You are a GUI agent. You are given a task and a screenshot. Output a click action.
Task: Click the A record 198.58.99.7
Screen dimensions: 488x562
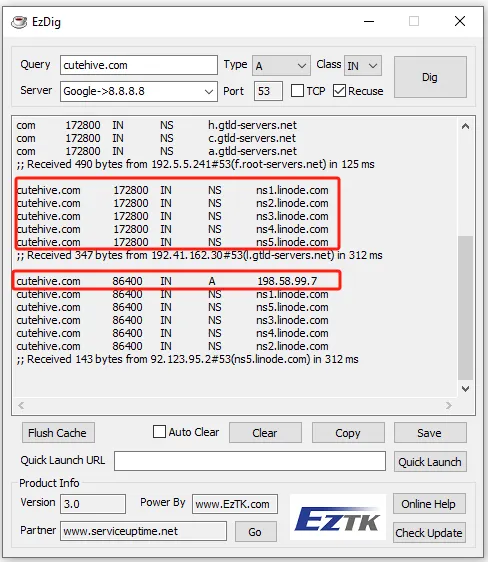click(x=167, y=281)
